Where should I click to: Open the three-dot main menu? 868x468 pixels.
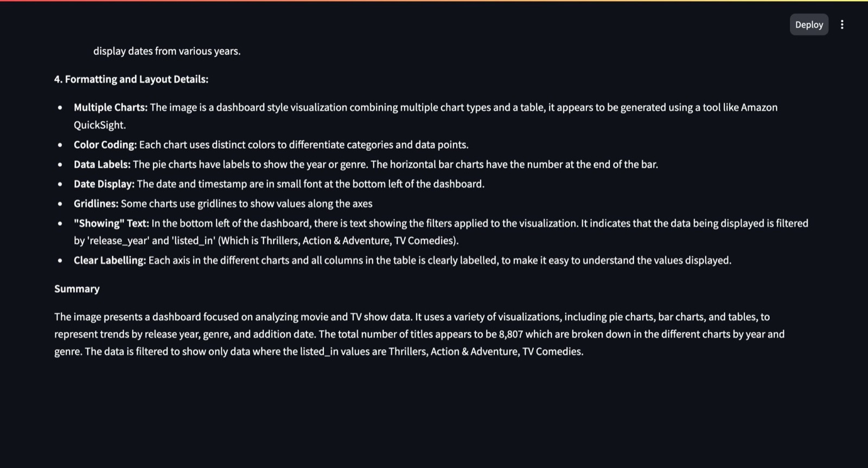pyautogui.click(x=842, y=24)
